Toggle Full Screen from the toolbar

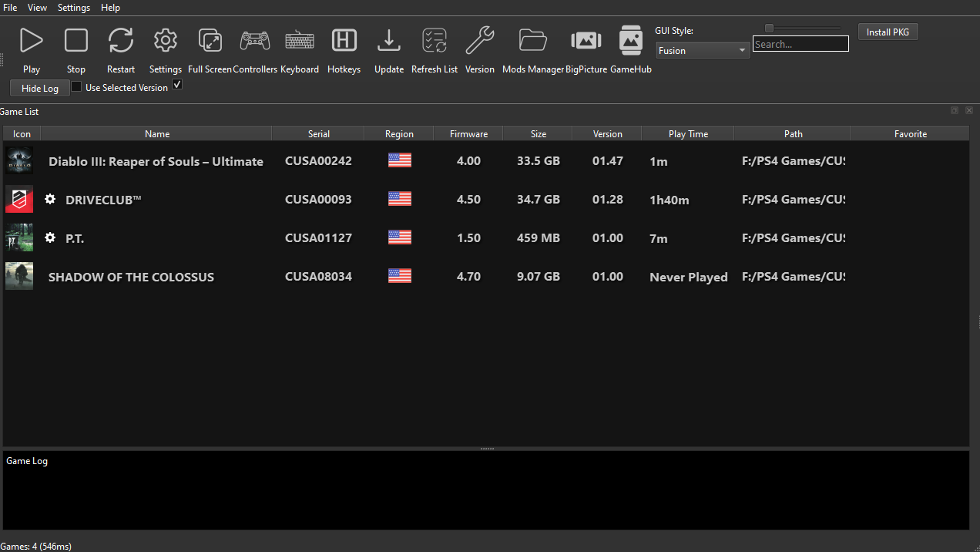[x=210, y=40]
